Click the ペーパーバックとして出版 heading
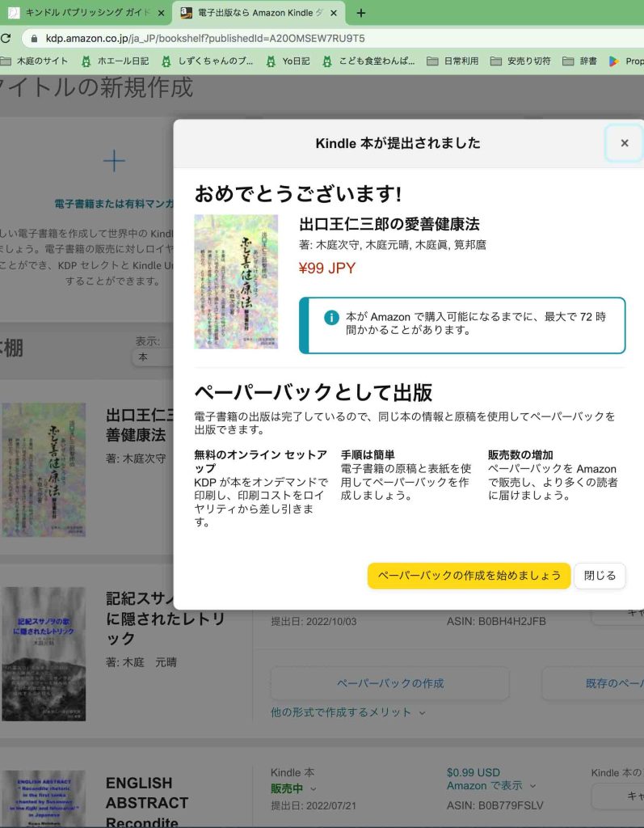644x828 pixels. point(314,392)
